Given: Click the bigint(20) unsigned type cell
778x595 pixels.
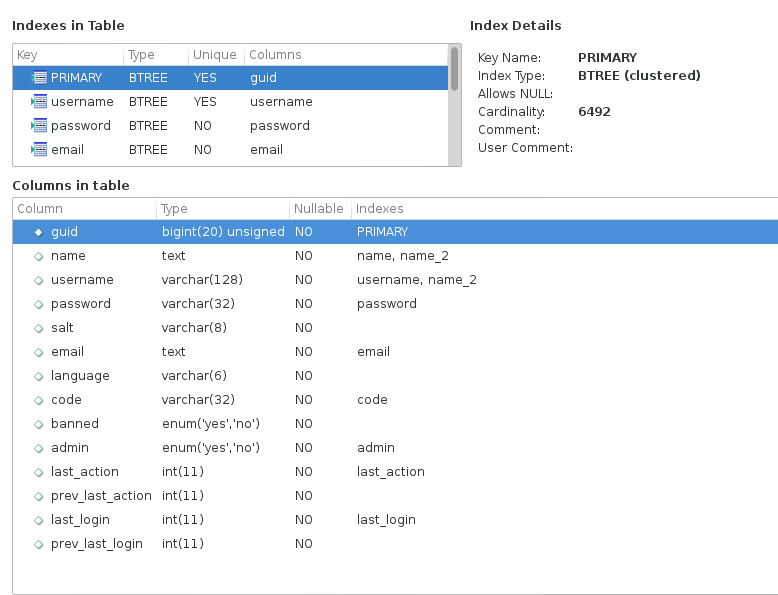Looking at the screenshot, I should point(223,232).
